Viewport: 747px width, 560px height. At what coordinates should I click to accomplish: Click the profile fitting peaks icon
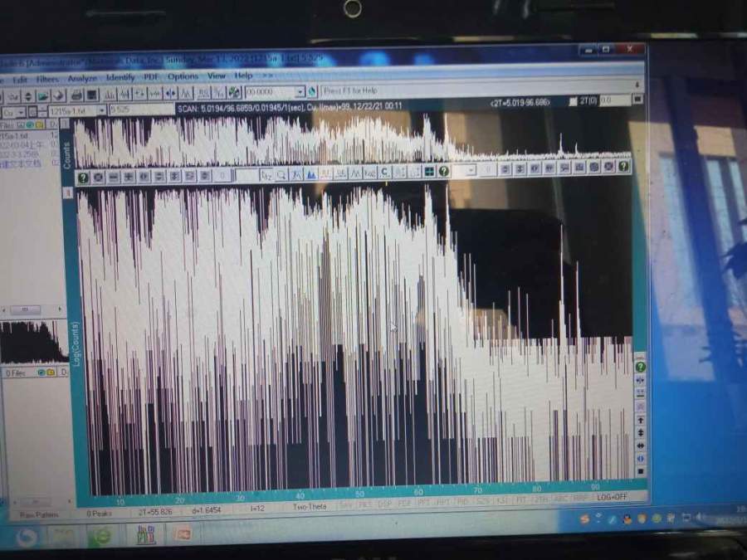point(186,93)
